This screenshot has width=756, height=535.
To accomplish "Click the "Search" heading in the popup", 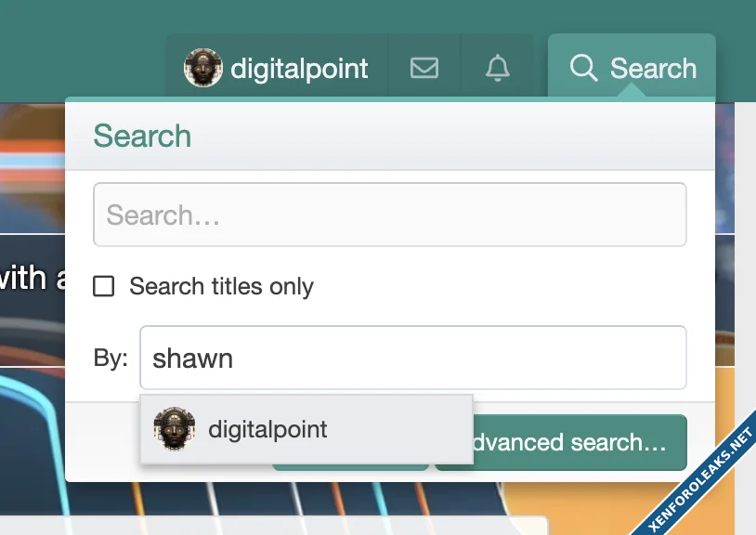I will pos(142,137).
